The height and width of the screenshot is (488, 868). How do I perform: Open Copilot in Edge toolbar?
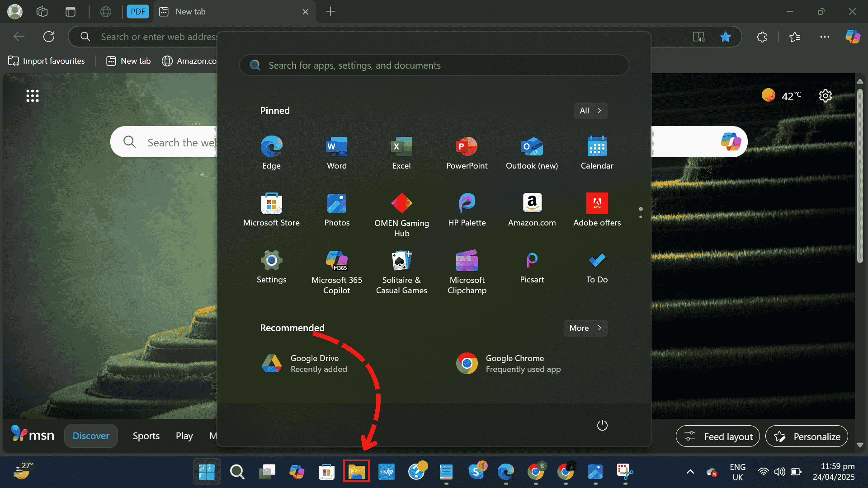853,37
